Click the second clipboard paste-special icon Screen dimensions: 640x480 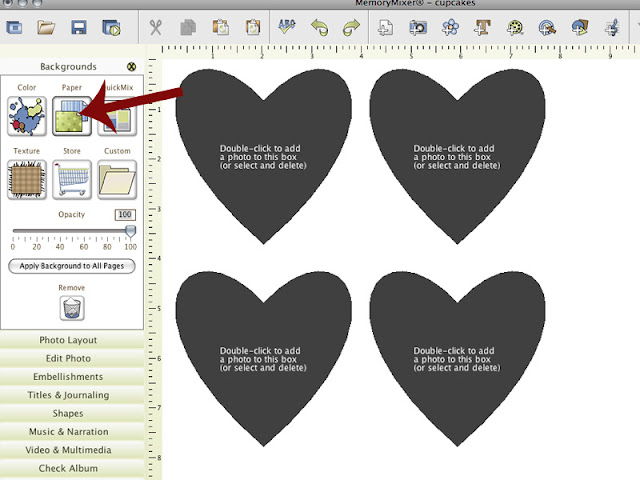click(x=253, y=28)
